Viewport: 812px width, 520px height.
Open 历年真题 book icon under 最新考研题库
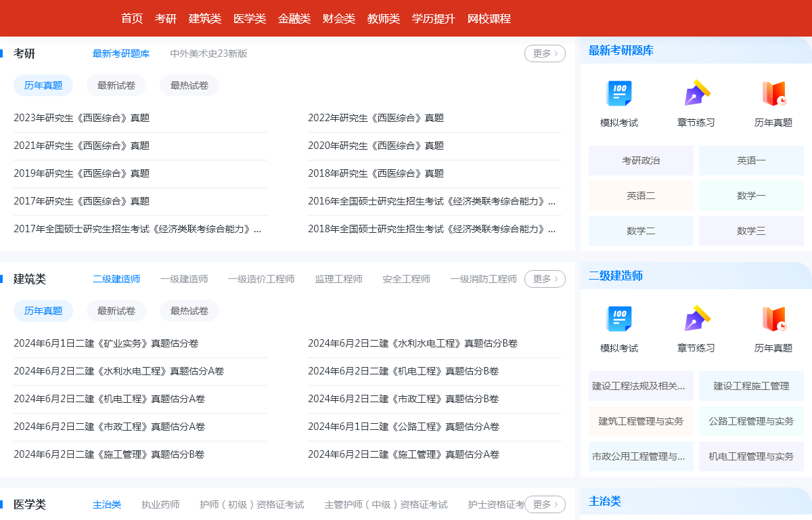click(x=773, y=93)
